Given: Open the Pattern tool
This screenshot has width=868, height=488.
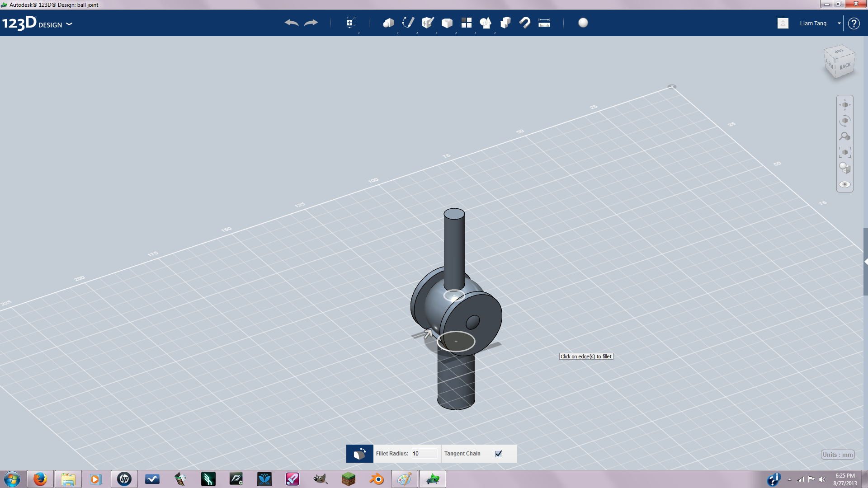Looking at the screenshot, I should tap(466, 23).
